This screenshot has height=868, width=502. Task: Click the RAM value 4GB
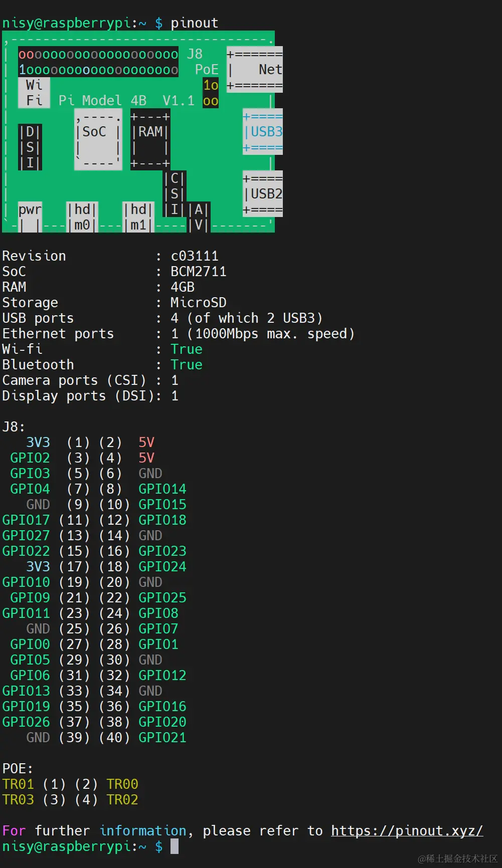coord(183,287)
